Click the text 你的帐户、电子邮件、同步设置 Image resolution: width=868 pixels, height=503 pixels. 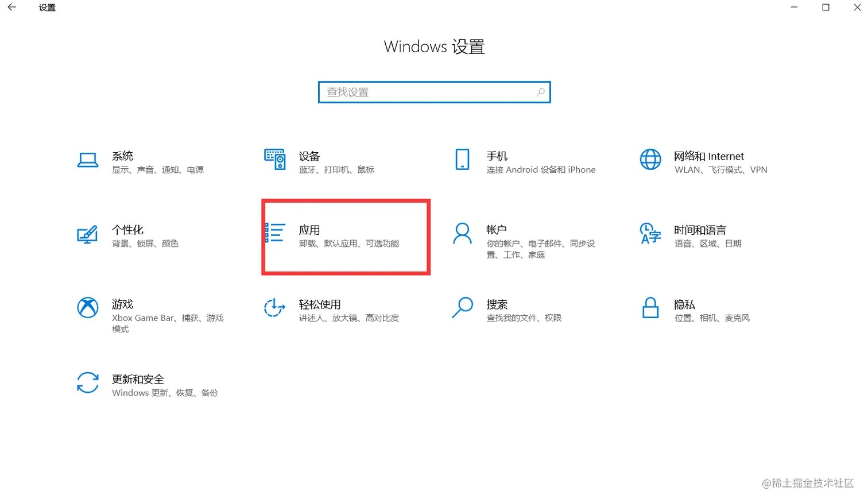pyautogui.click(x=541, y=249)
